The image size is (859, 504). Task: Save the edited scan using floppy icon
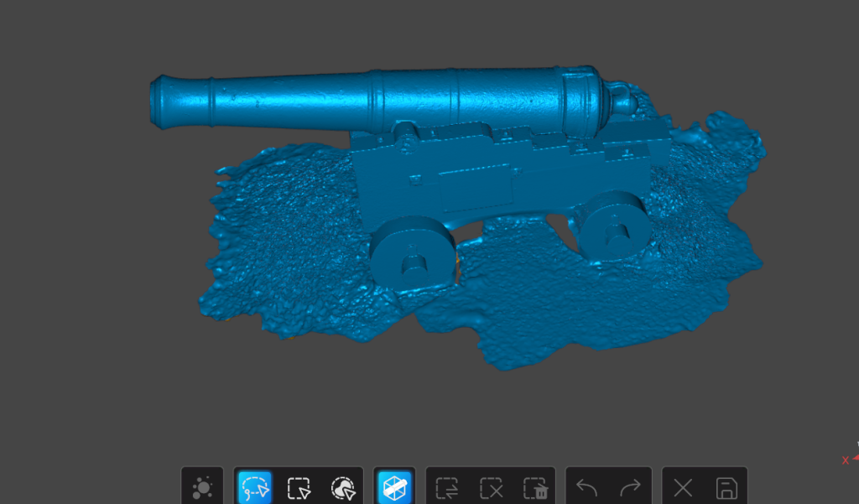pos(726,487)
